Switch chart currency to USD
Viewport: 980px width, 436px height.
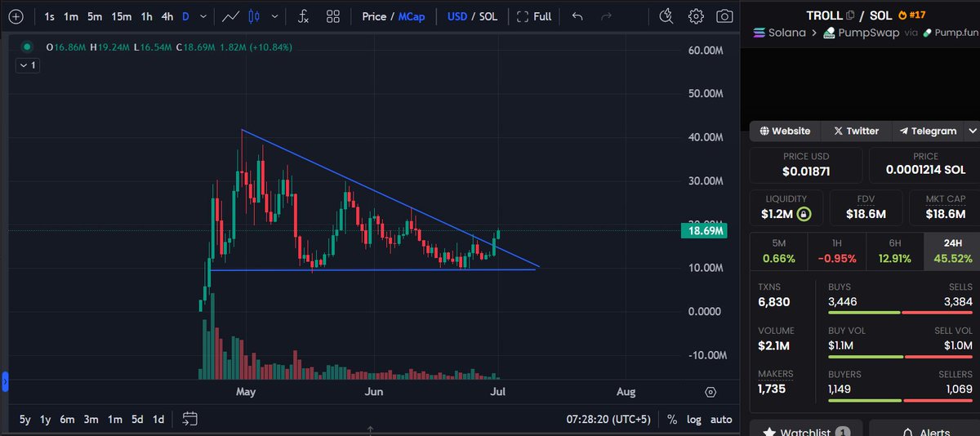tap(457, 16)
